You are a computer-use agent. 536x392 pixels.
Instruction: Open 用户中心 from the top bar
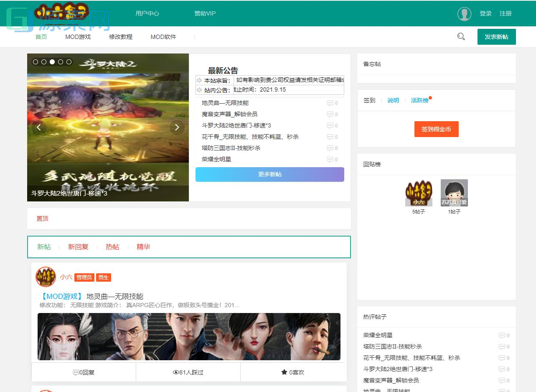147,13
